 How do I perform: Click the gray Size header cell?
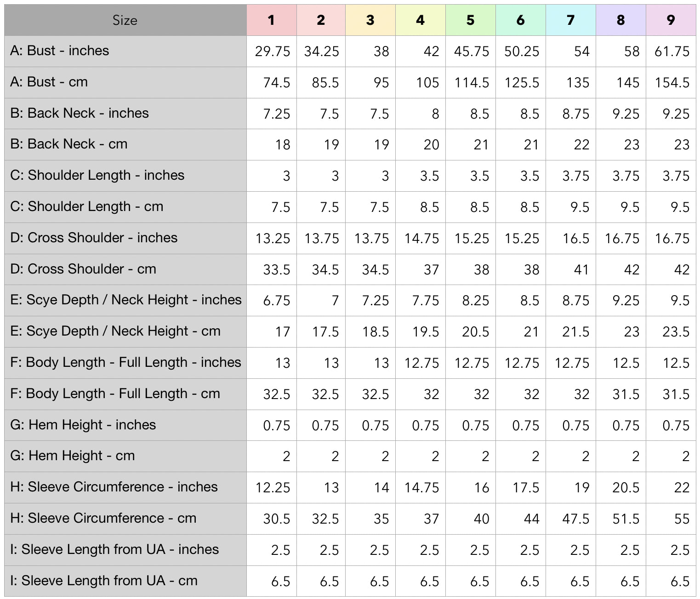click(125, 20)
